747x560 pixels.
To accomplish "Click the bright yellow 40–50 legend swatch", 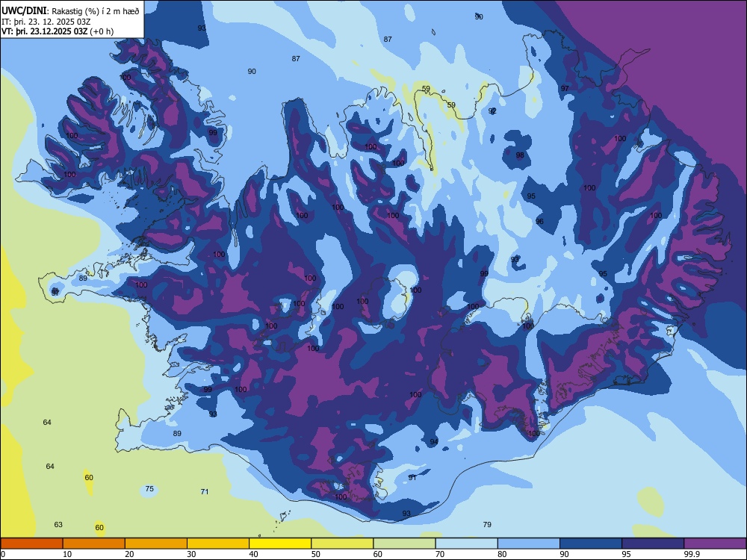I will click(x=280, y=544).
